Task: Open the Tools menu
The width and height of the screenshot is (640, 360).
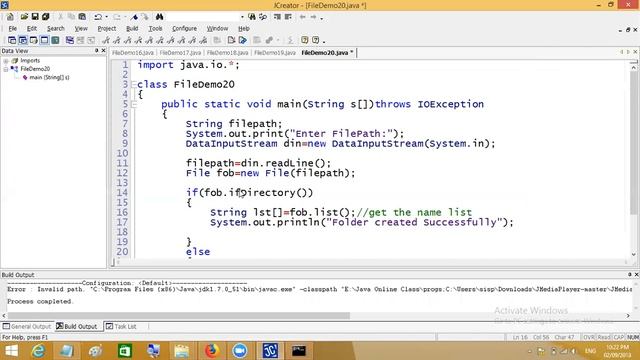Action: click(x=155, y=29)
